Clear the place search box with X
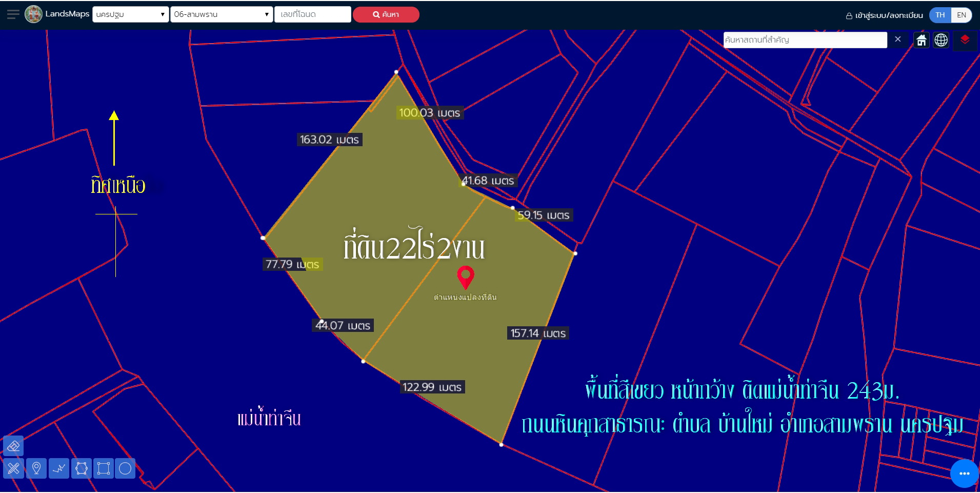Screen dimensions: 980x493 (897, 40)
